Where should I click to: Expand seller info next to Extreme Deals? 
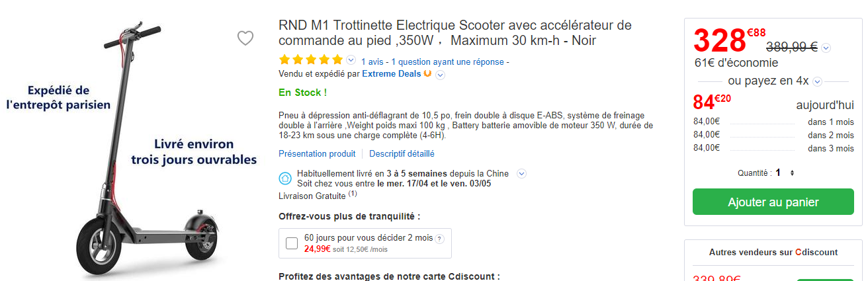click(x=440, y=75)
